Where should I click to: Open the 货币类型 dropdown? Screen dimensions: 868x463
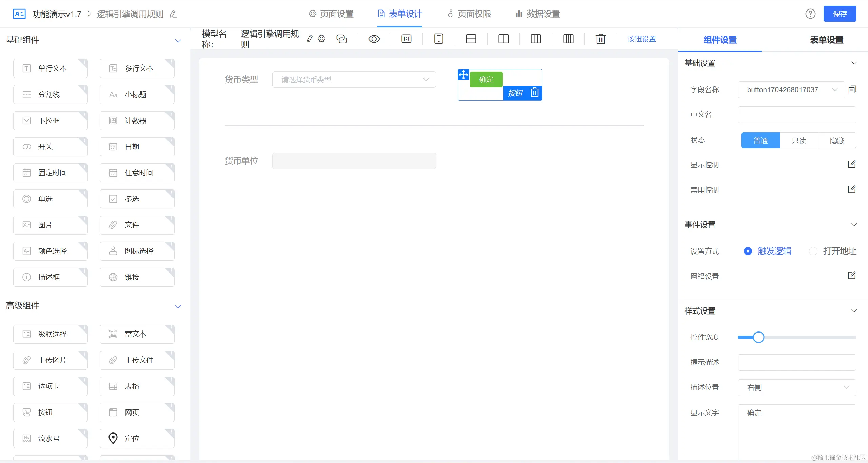point(354,80)
